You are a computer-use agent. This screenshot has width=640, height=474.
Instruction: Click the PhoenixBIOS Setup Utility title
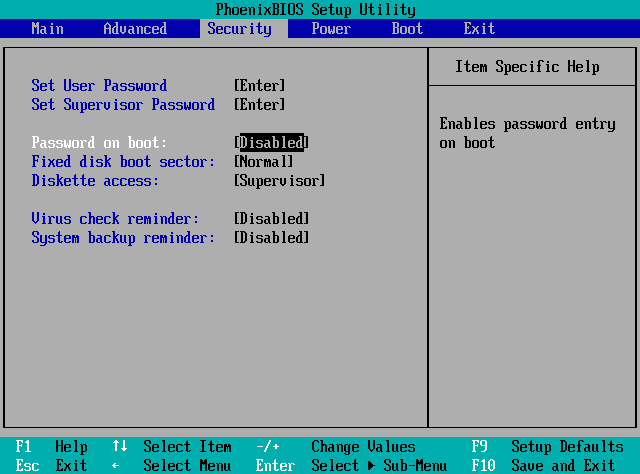[x=316, y=10]
